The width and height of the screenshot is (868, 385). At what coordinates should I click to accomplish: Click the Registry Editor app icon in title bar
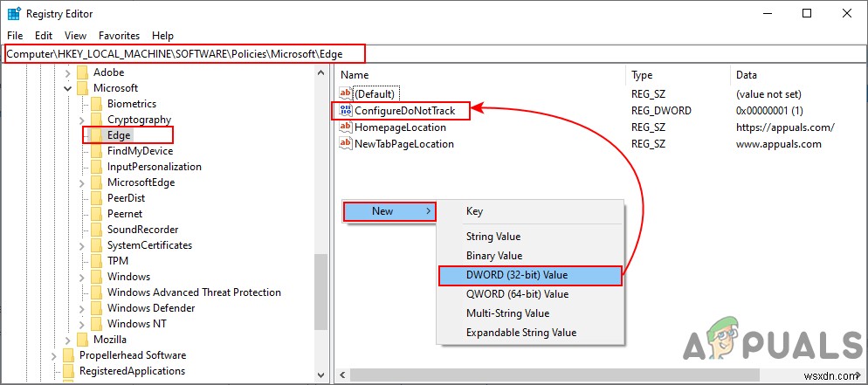tap(14, 13)
